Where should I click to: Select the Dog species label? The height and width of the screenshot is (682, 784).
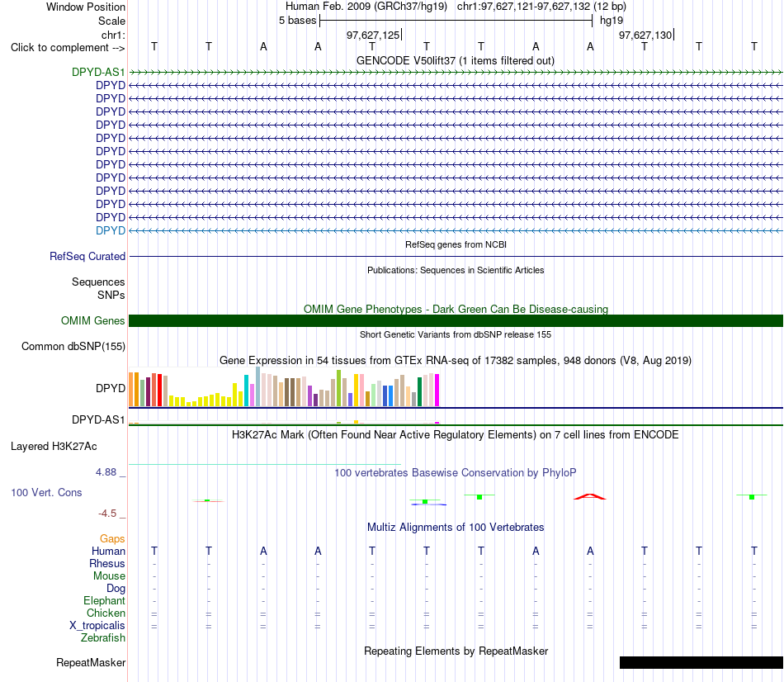[116, 589]
